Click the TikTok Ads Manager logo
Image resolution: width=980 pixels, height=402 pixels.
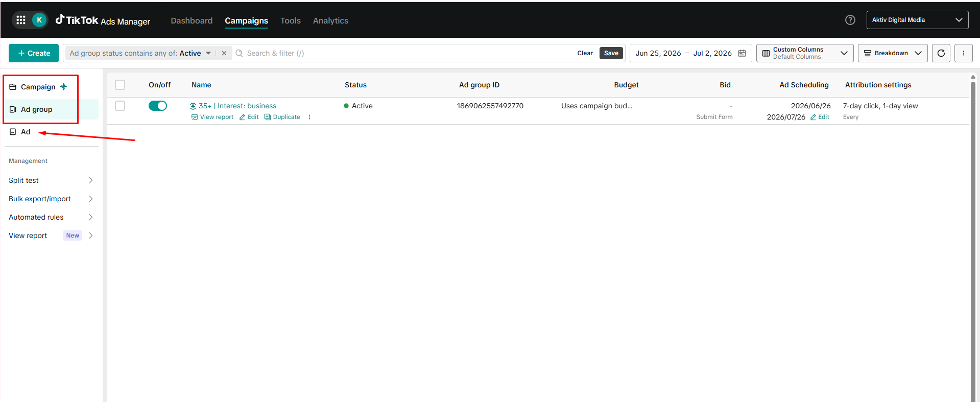[x=103, y=20]
